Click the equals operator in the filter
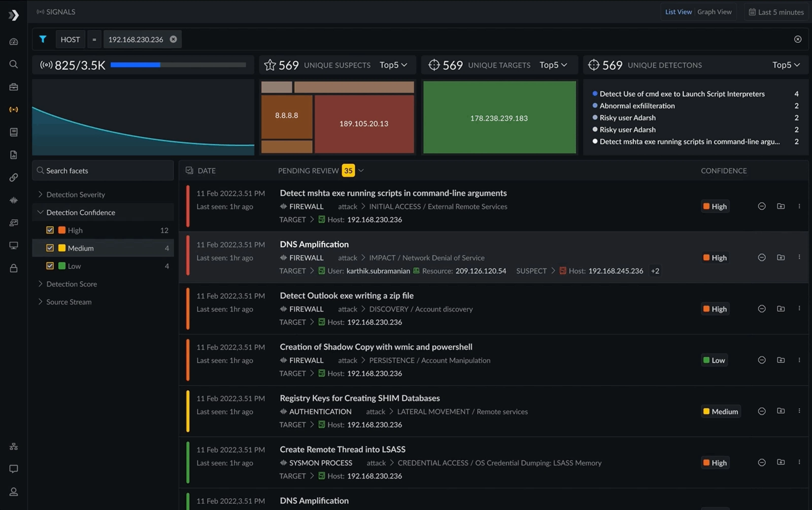The image size is (812, 510). [94, 39]
